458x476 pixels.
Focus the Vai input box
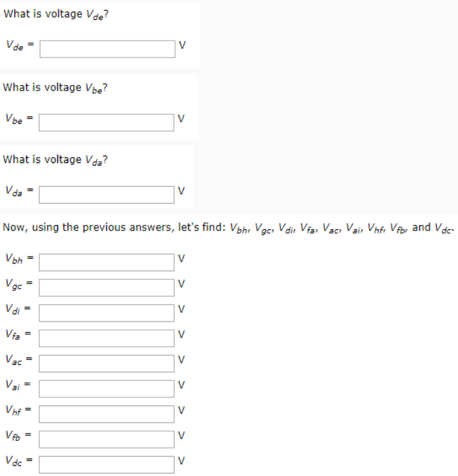pyautogui.click(x=106, y=389)
